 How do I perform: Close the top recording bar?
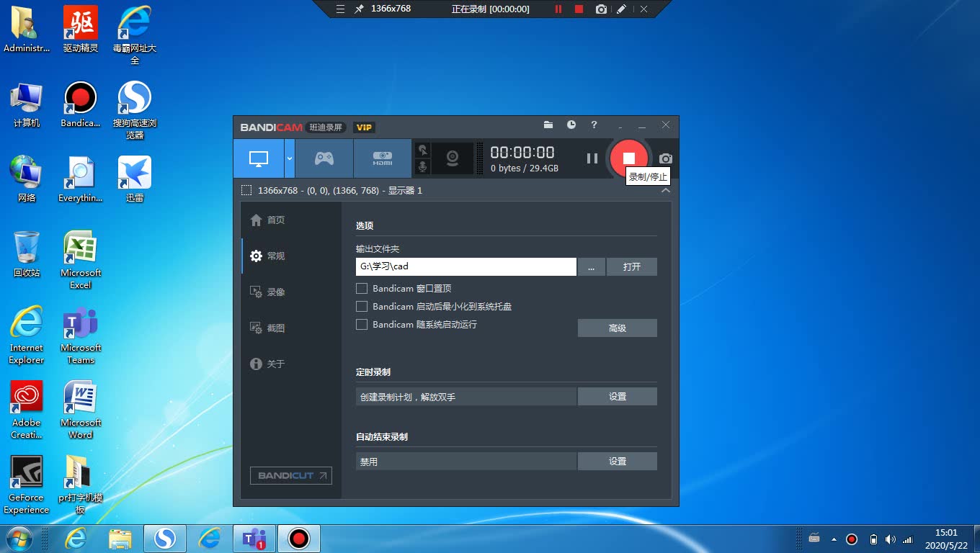[643, 9]
